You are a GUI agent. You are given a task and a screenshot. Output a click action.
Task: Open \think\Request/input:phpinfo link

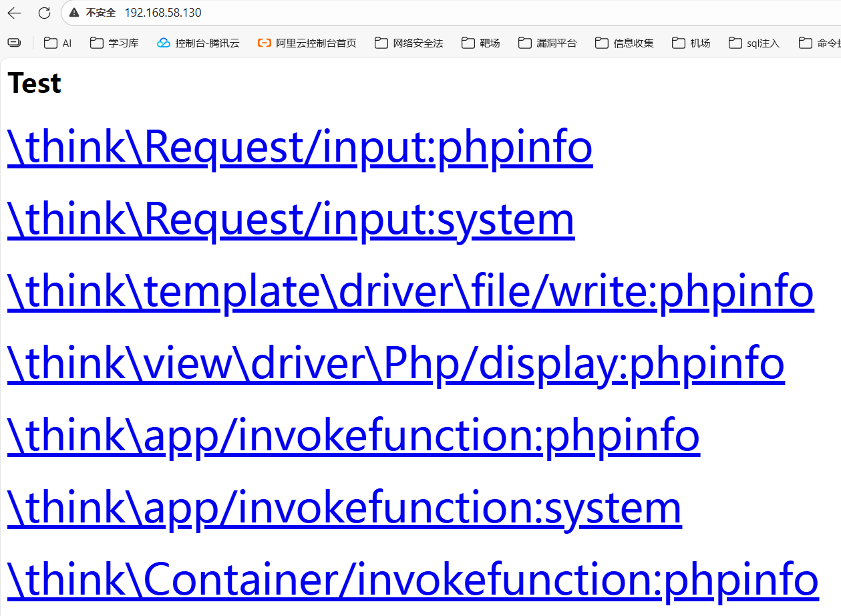299,147
